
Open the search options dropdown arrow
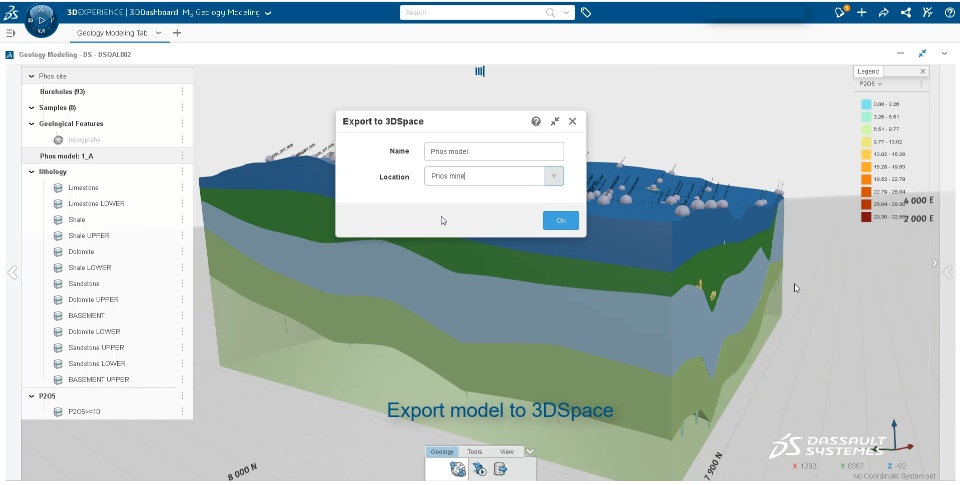point(566,12)
